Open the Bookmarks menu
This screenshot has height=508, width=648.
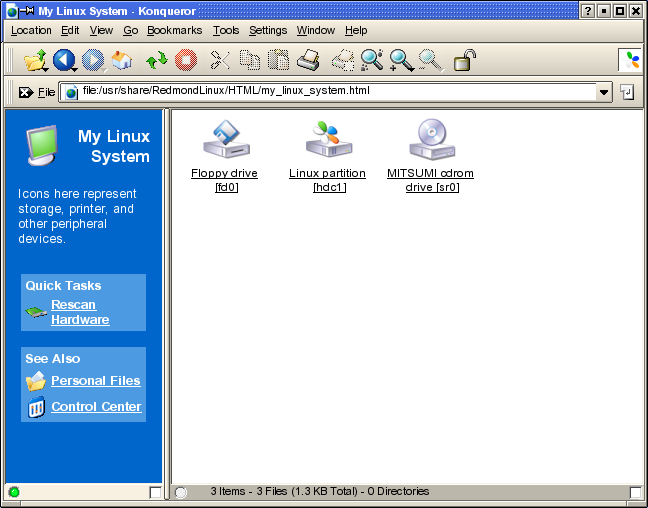(174, 31)
